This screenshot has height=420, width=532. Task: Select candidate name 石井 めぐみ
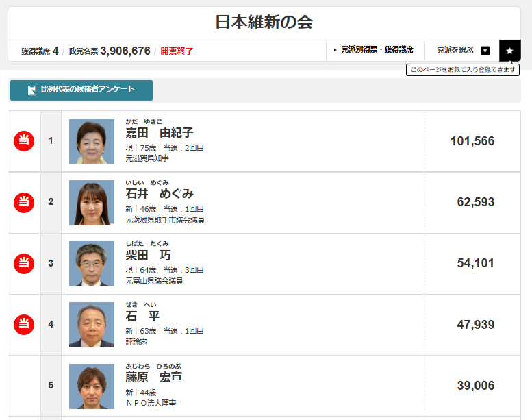coord(160,193)
